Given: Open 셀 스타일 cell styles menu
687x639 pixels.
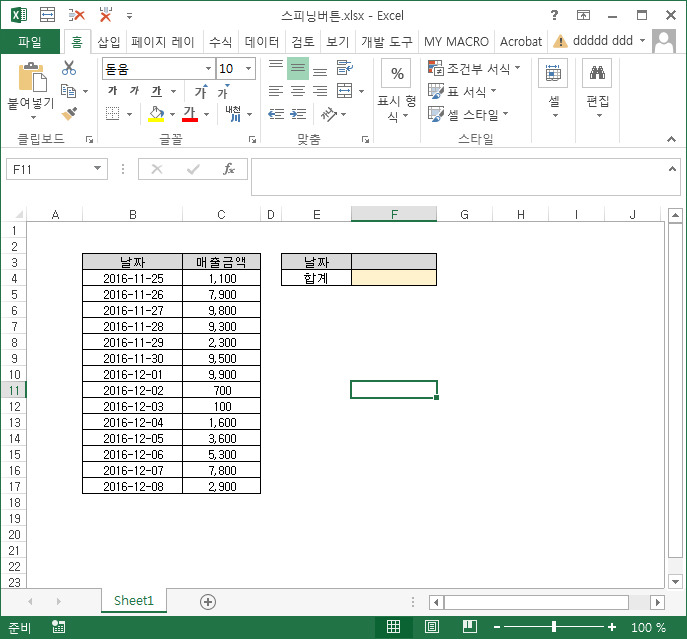Looking at the screenshot, I should pyautogui.click(x=468, y=114).
